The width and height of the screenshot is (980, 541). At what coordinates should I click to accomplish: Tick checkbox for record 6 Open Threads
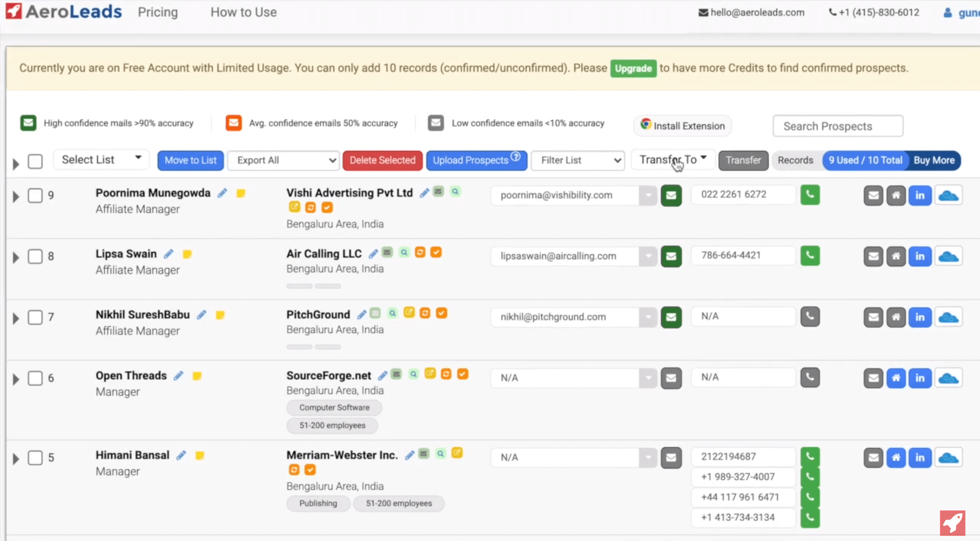click(35, 378)
